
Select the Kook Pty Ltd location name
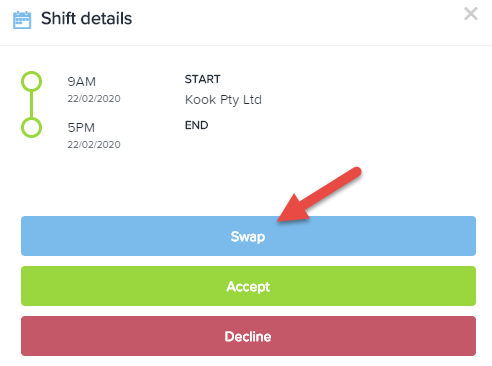tap(223, 100)
